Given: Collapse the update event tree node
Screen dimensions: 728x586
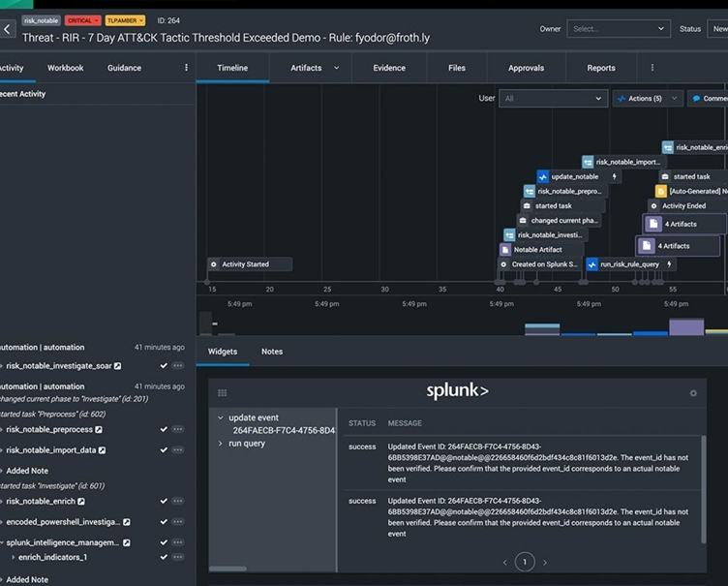Looking at the screenshot, I should click(221, 417).
